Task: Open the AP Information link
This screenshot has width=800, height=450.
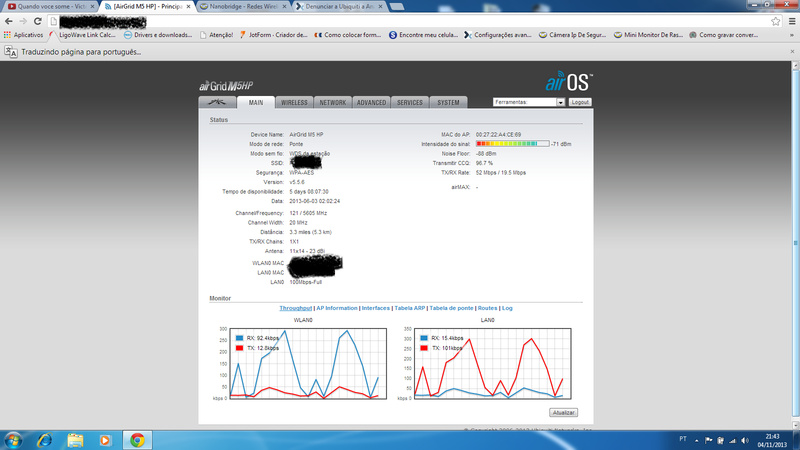Action: click(x=337, y=308)
